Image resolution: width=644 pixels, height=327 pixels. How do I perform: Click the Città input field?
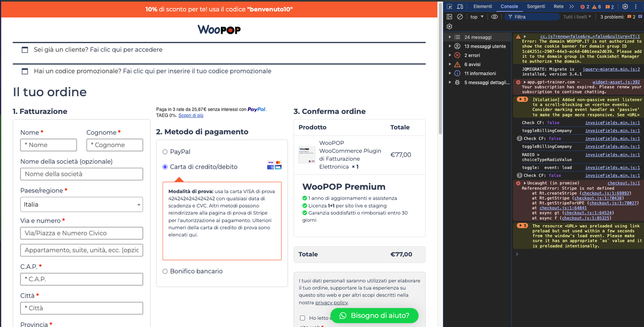pos(82,308)
